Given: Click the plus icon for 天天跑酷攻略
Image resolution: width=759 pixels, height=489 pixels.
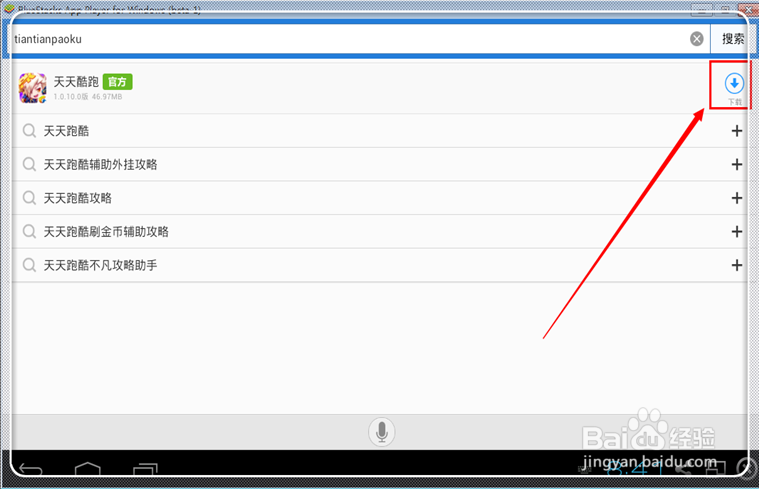Looking at the screenshot, I should point(736,198).
